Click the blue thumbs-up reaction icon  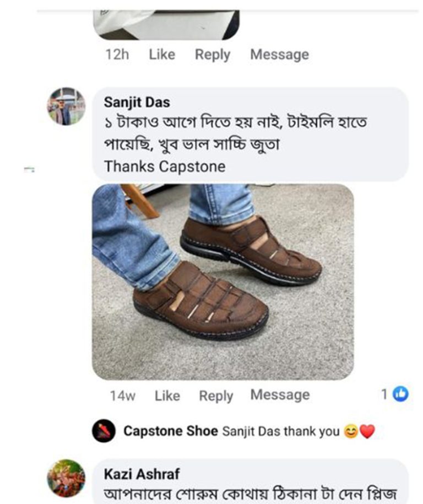(x=402, y=394)
